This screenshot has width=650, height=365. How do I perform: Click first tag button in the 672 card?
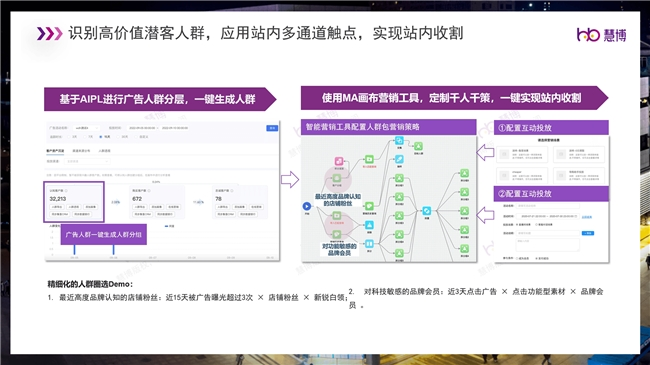140,207
